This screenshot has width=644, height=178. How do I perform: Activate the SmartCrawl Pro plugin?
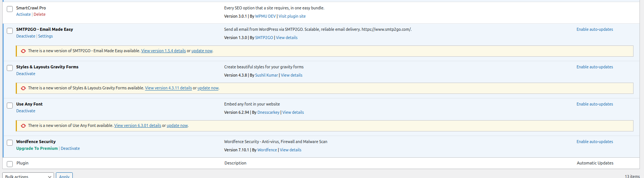click(x=23, y=15)
